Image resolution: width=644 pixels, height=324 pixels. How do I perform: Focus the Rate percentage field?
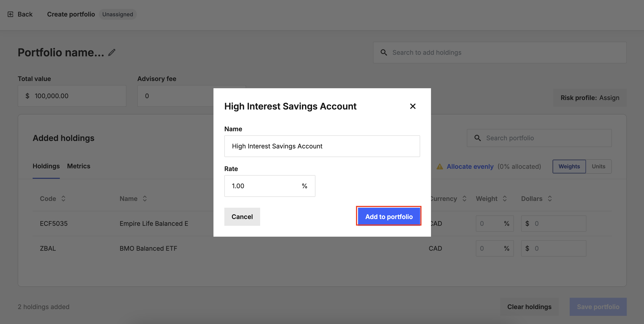(x=270, y=186)
